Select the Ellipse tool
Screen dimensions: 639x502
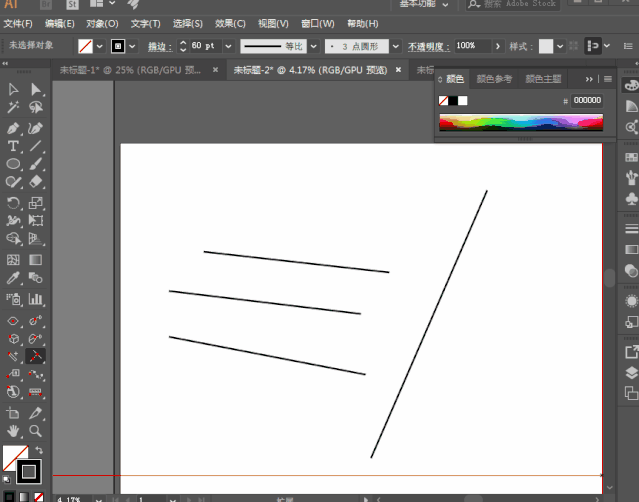click(x=13, y=164)
